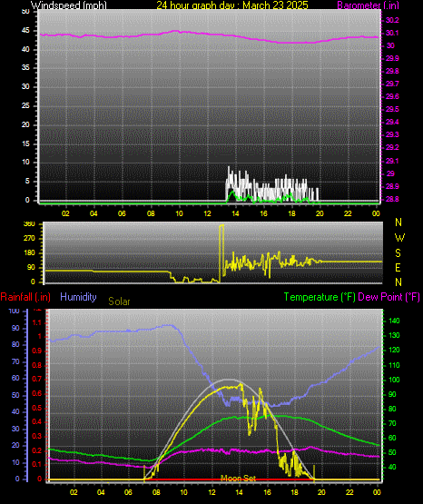This screenshot has width=423, height=504.
Task: Click the 100 value on temperature scale
Action: point(394,380)
